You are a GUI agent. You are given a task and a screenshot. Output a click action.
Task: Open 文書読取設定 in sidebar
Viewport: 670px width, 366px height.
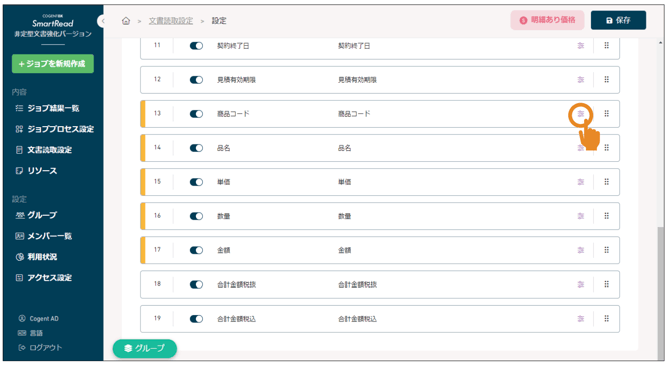[x=44, y=150]
